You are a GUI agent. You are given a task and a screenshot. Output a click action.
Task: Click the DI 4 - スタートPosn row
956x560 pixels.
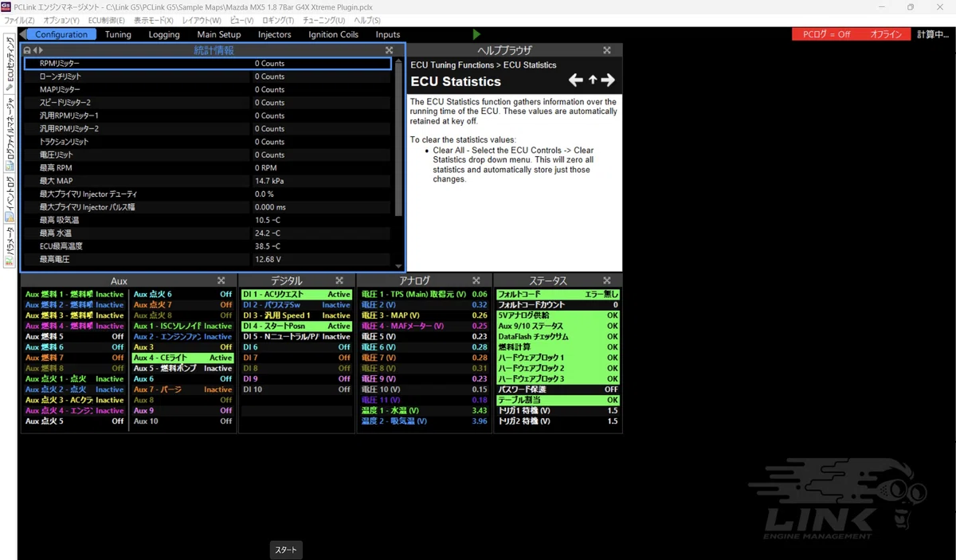(x=296, y=326)
